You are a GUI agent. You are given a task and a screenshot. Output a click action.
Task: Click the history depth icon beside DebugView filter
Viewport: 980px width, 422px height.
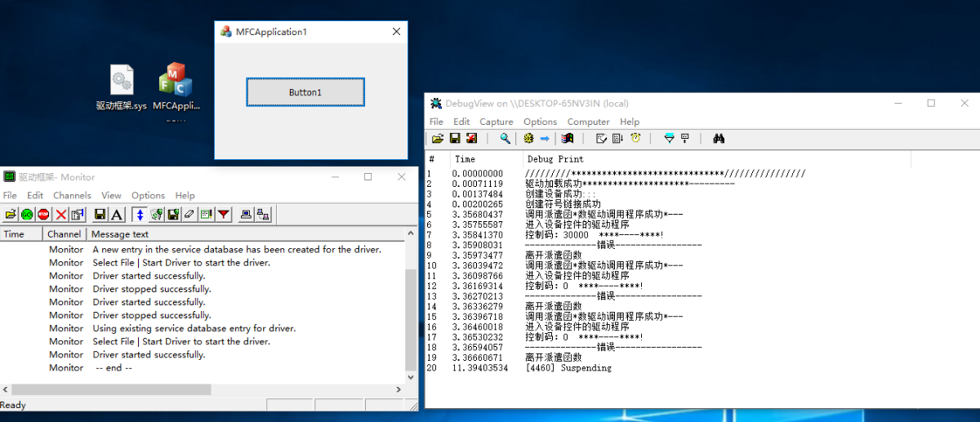[x=685, y=139]
